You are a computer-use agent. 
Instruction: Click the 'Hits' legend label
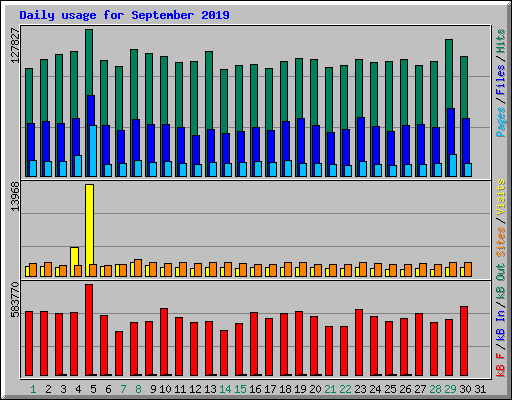[501, 41]
